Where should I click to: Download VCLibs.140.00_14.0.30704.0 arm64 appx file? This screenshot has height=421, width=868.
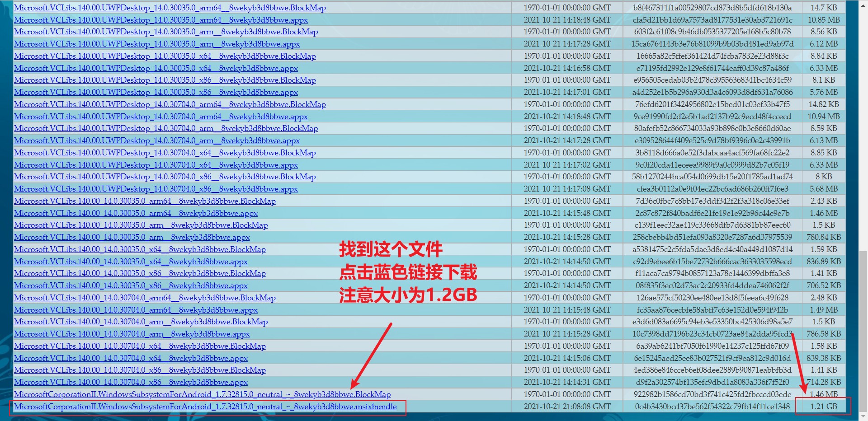point(136,310)
